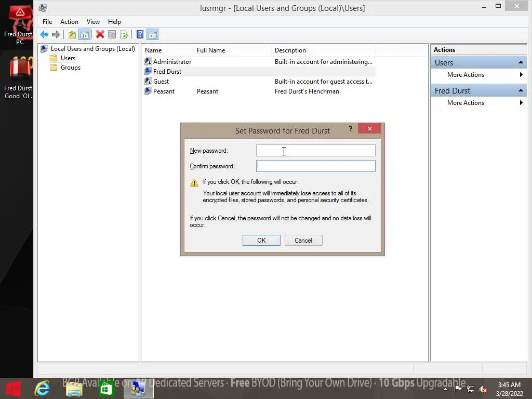Collapse the Fred Durst section in Actions pane
The width and height of the screenshot is (532, 399).
point(521,90)
